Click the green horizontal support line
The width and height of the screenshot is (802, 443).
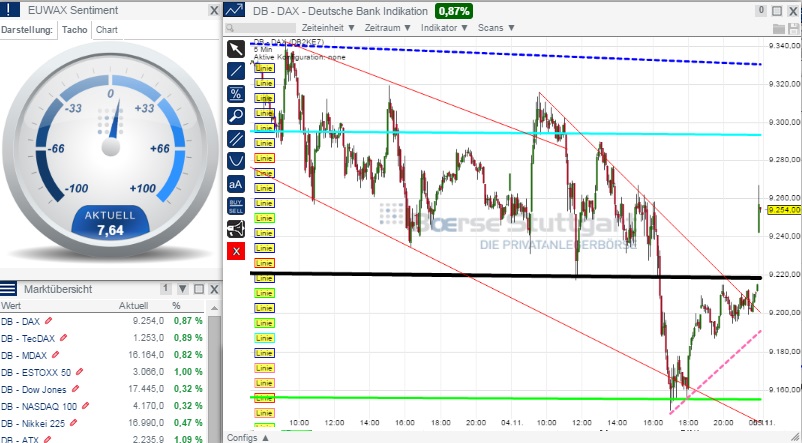point(506,398)
